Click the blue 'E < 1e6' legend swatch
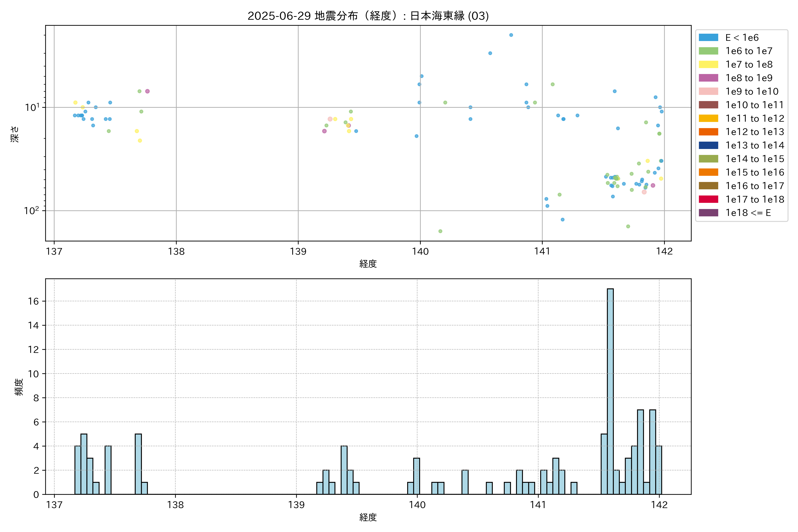Image resolution: width=798 pixels, height=532 pixels. click(x=708, y=38)
